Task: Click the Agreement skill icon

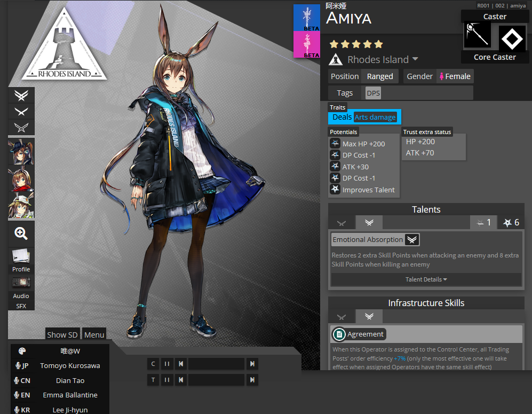Action: tap(339, 334)
